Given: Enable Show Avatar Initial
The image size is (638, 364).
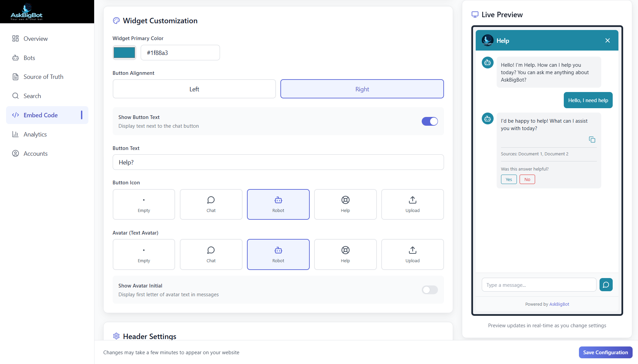Looking at the screenshot, I should 429,290.
